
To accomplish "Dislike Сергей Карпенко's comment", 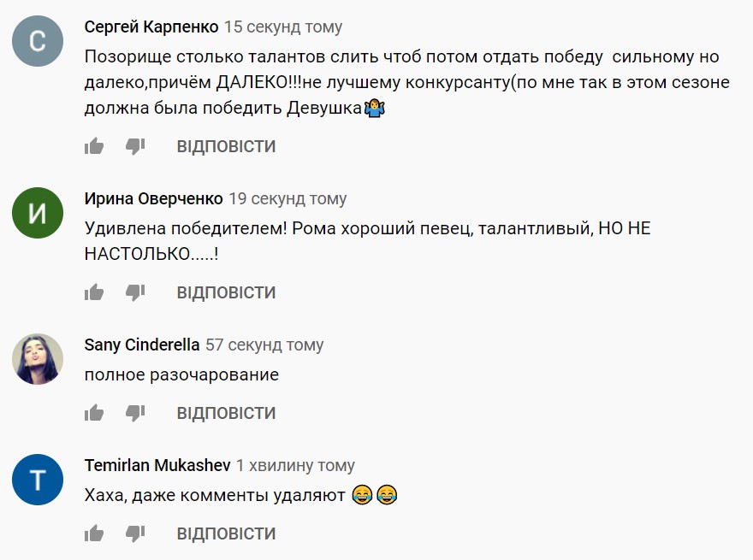I will pos(135,146).
